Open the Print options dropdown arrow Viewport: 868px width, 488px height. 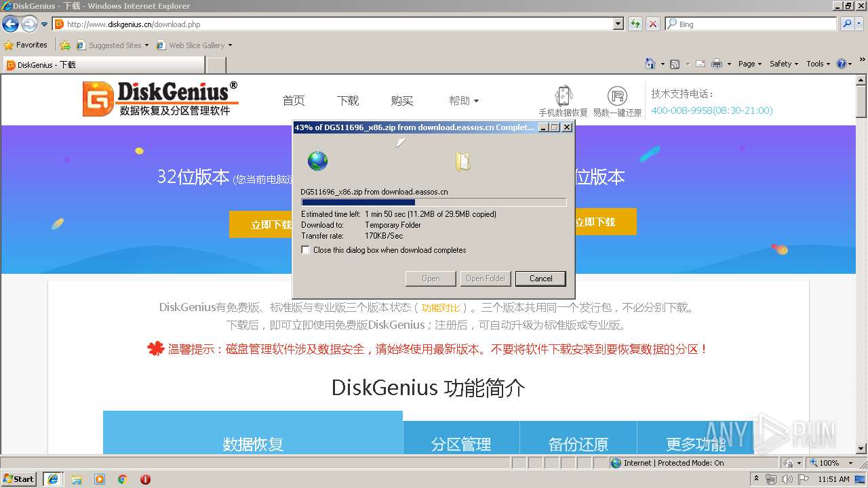(729, 64)
